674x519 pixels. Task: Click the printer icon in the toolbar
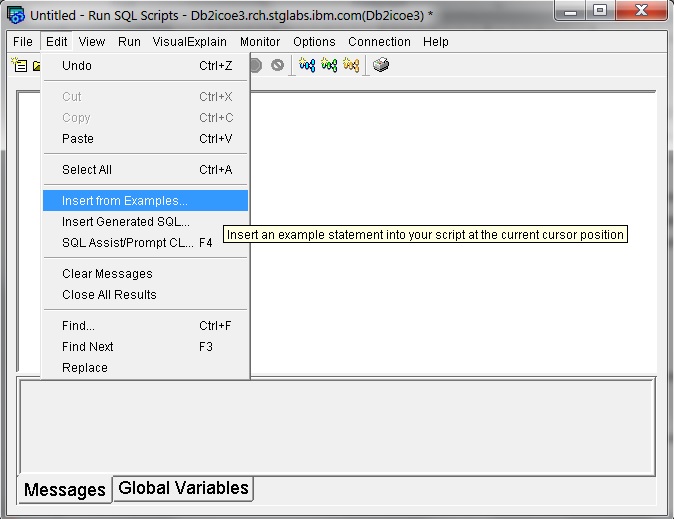click(381, 65)
